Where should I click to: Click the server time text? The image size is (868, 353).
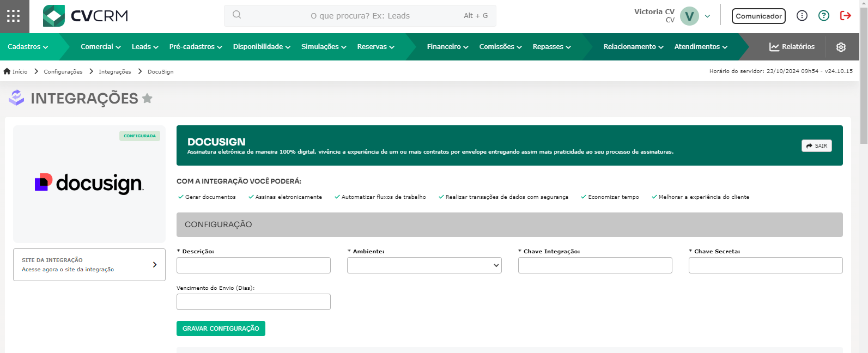click(x=781, y=71)
